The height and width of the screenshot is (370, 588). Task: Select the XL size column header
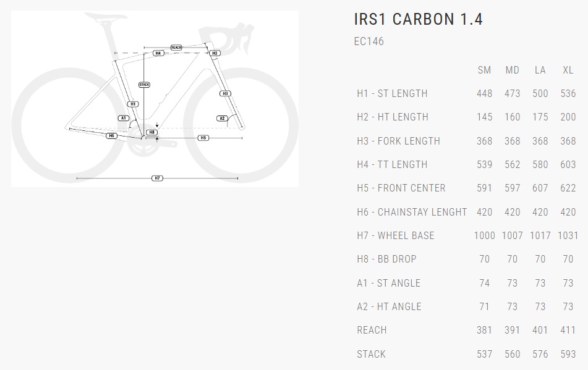(568, 70)
